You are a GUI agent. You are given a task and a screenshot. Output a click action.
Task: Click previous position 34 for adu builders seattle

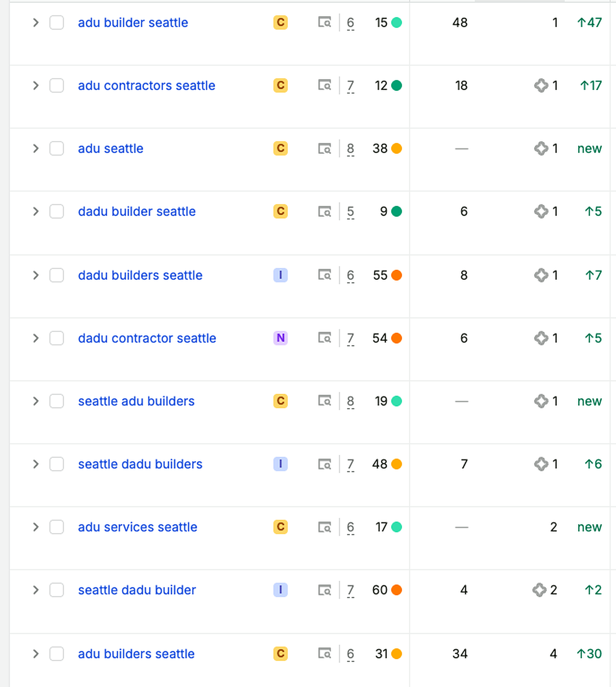pos(460,654)
